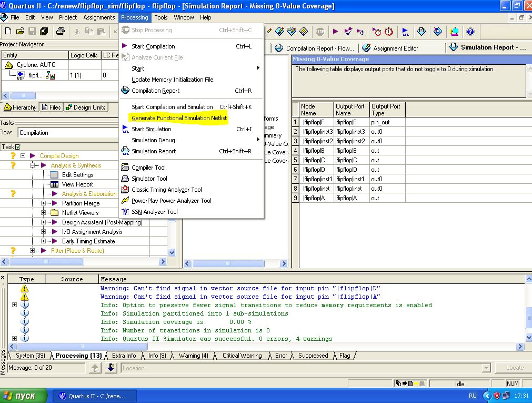Click the Start Compilation toolbar icon
This screenshot has width=532, height=403.
click(x=335, y=32)
